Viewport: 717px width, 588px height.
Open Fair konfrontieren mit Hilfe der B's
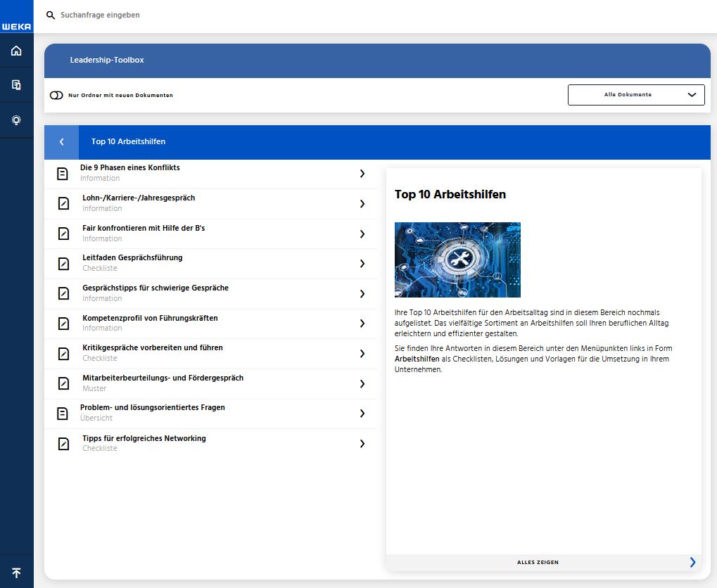pos(144,229)
